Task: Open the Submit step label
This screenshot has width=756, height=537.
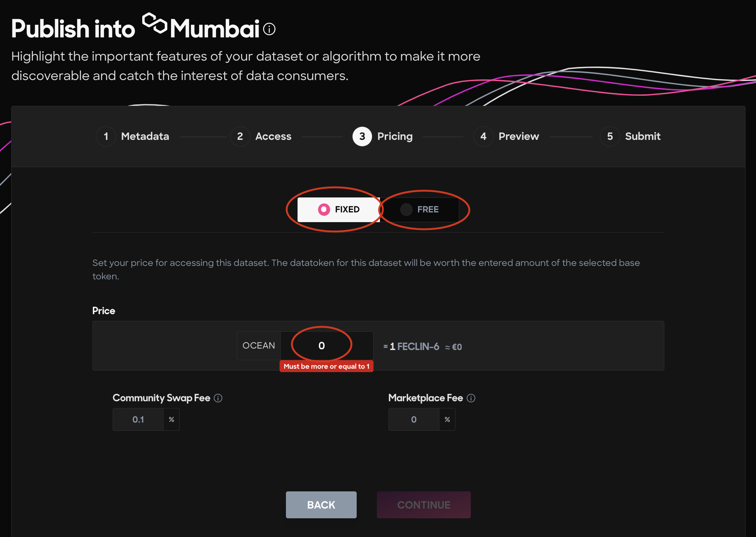Action: (643, 136)
